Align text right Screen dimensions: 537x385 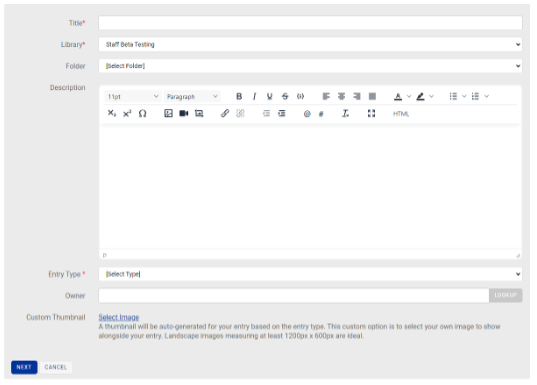(x=357, y=97)
